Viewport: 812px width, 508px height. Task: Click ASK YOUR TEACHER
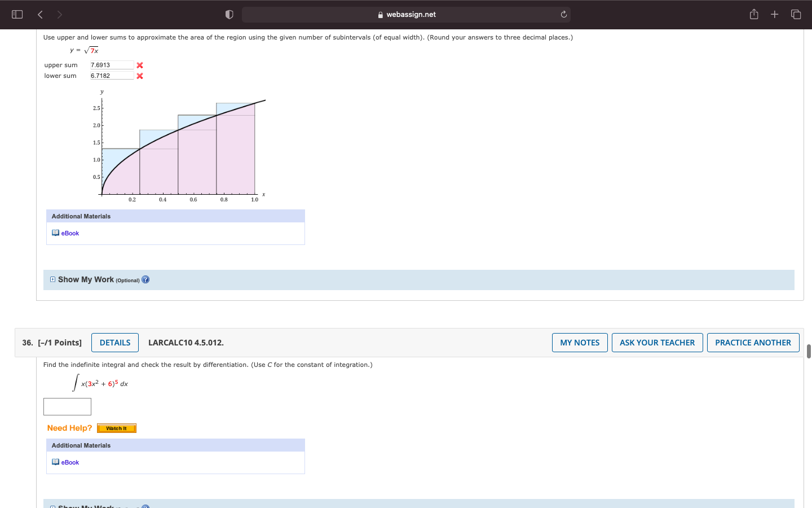click(657, 342)
